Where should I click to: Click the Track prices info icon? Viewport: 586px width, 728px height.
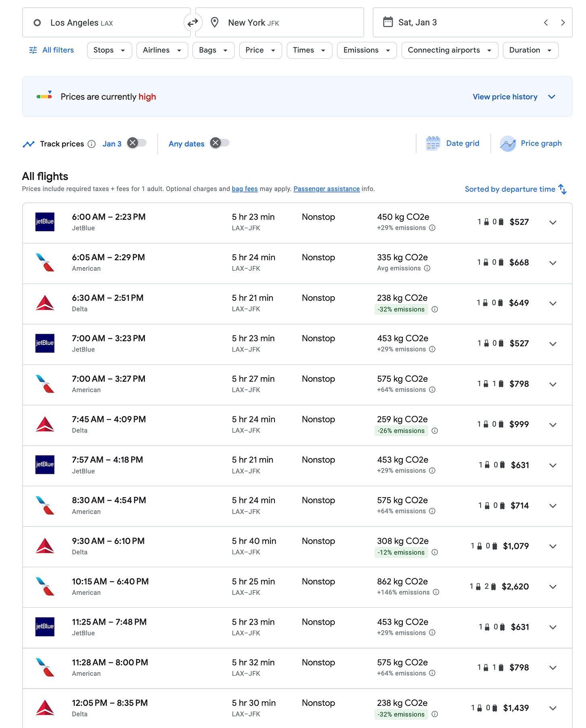92,144
